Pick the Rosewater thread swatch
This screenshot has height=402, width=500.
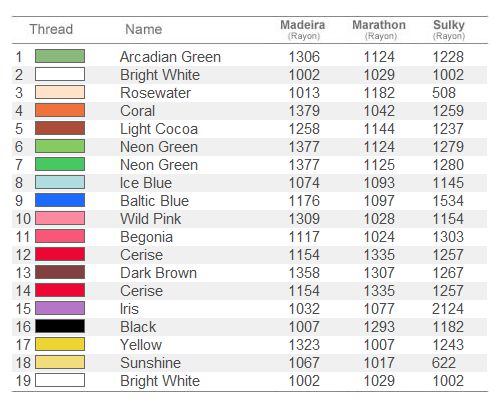[x=60, y=92]
